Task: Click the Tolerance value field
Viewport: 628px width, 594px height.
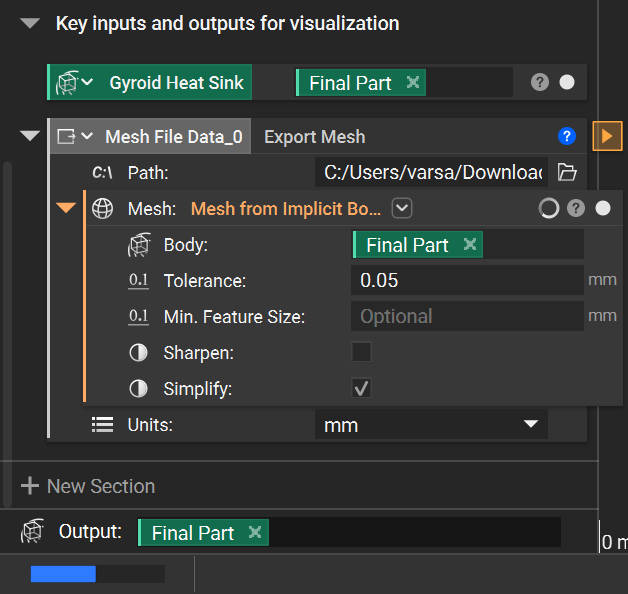Action: point(467,280)
